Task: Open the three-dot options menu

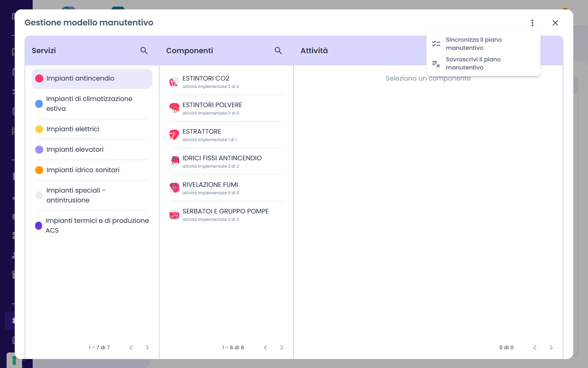Action: (x=532, y=23)
